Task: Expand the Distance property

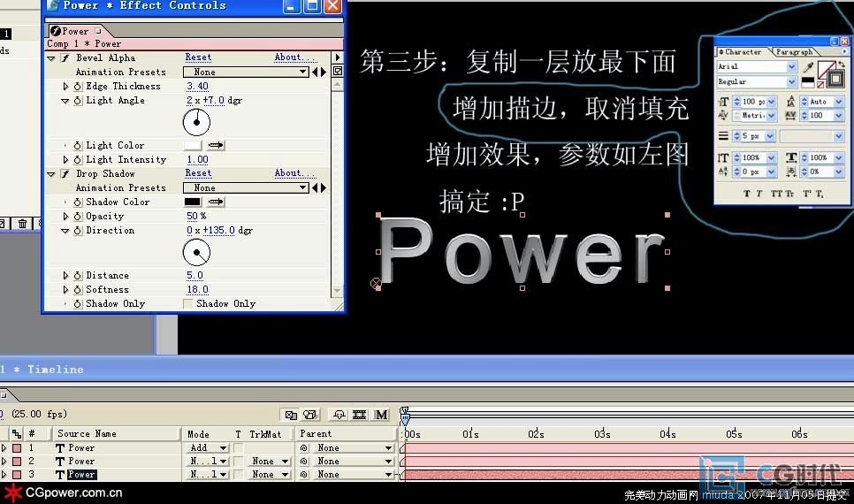Action: [65, 276]
